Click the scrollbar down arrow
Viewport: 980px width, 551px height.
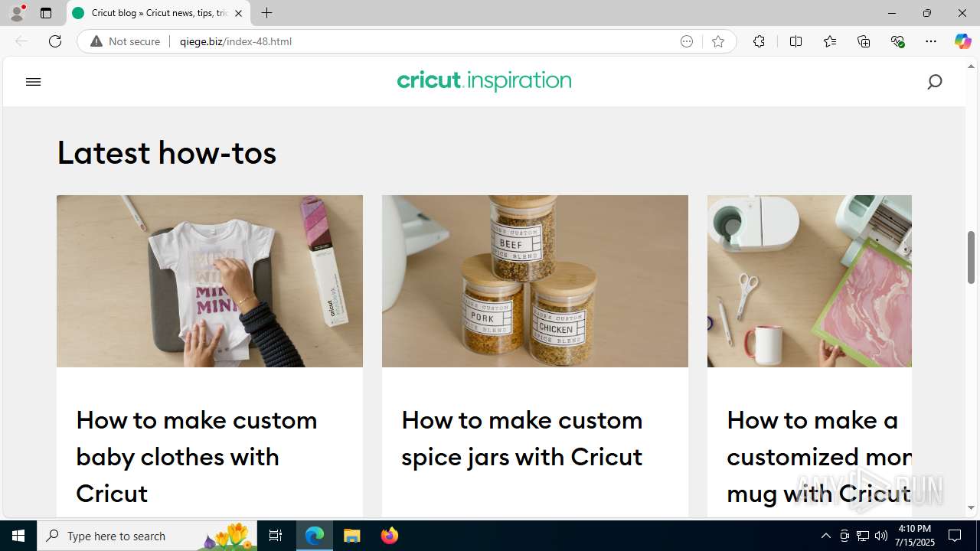pos(972,507)
